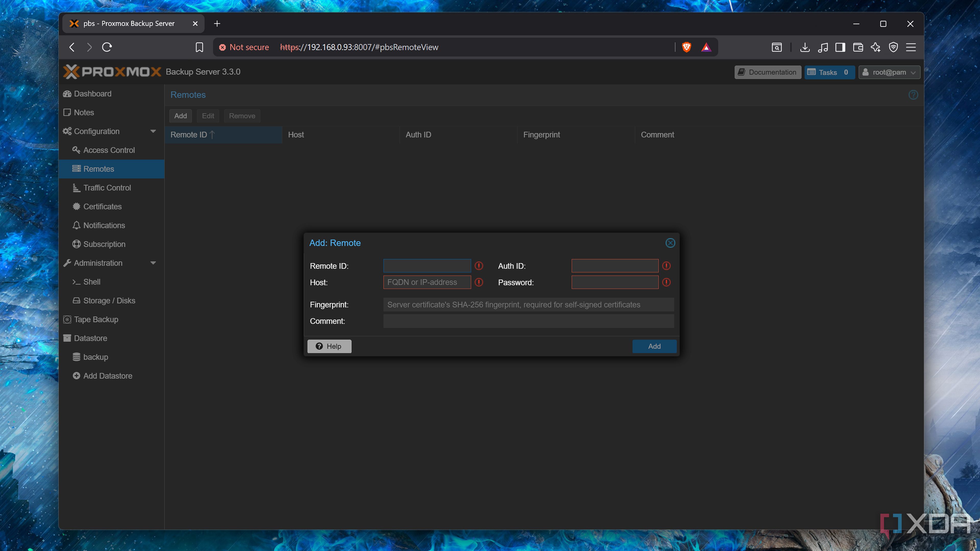Click the dialog Help button
This screenshot has height=551, width=980.
(329, 346)
